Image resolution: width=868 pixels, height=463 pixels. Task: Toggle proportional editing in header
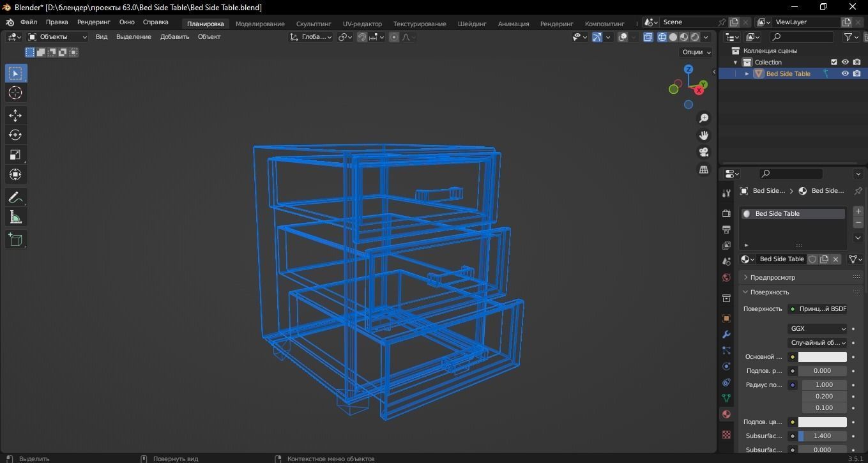coord(394,37)
